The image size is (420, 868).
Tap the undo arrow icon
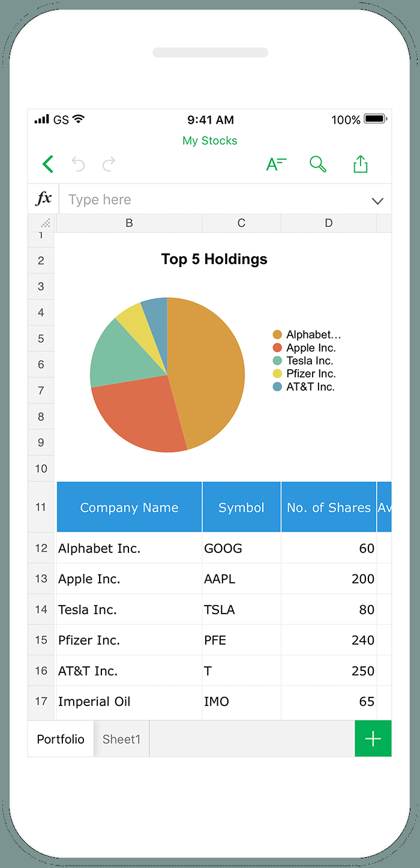pyautogui.click(x=78, y=163)
